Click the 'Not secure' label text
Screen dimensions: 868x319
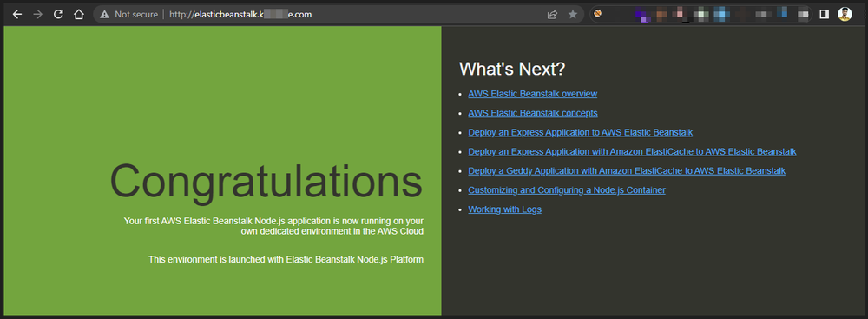click(x=136, y=15)
